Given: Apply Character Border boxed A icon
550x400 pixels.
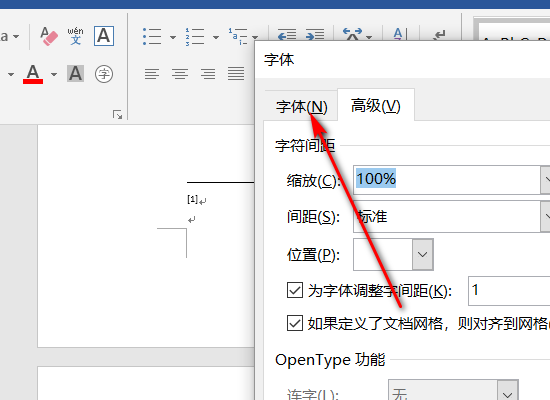Looking at the screenshot, I should tap(104, 36).
